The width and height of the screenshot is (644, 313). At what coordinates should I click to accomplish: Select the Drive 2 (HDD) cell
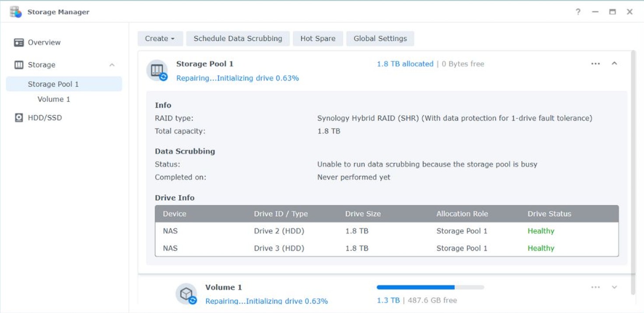tap(279, 231)
